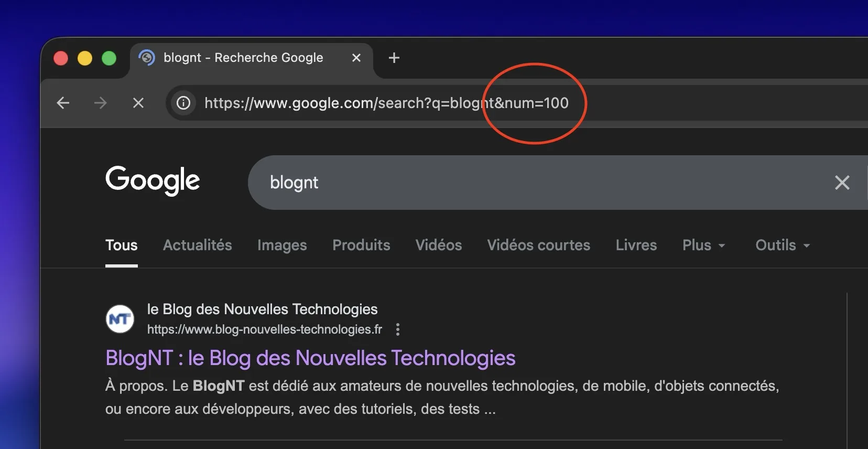The image size is (868, 449).
Task: Open the Vidéos courtes tab
Action: click(539, 245)
